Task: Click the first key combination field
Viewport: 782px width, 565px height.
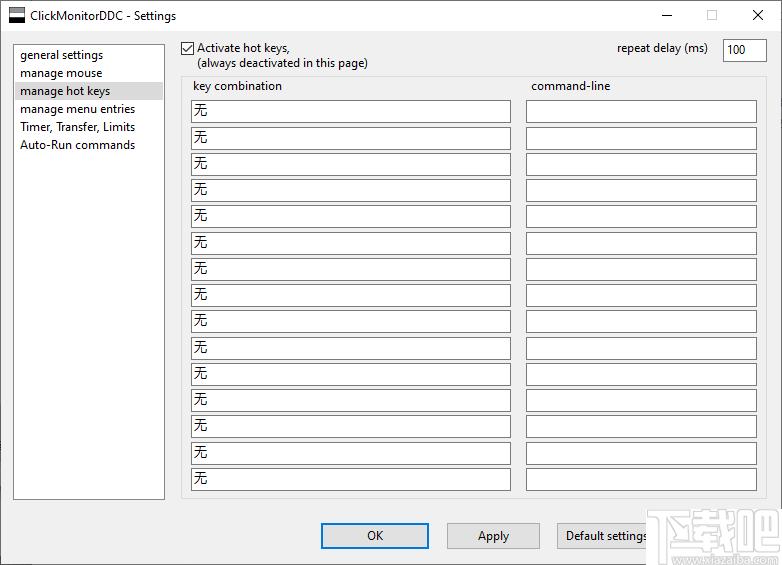Action: point(351,111)
